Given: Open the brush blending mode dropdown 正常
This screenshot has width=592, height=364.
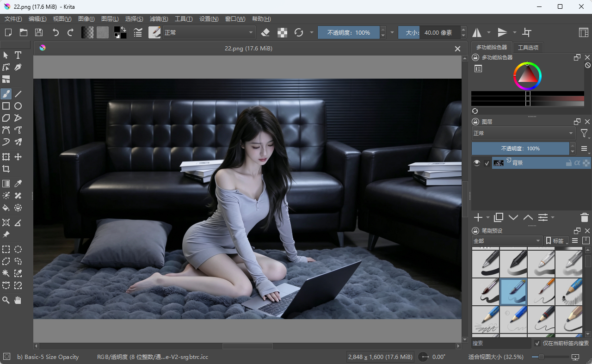Looking at the screenshot, I should coord(209,32).
